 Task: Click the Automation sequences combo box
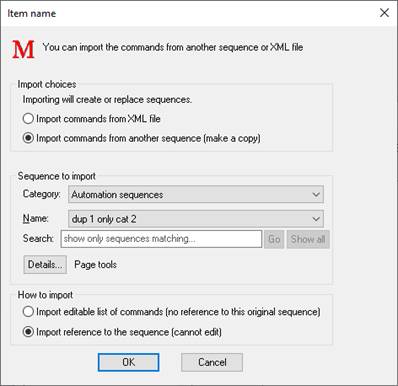click(196, 194)
